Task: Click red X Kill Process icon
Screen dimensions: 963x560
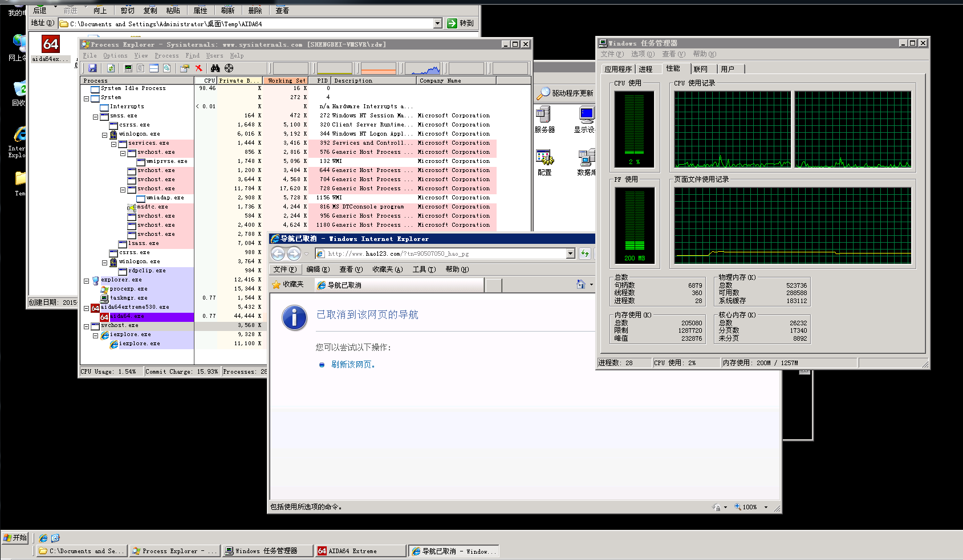Action: click(x=198, y=68)
